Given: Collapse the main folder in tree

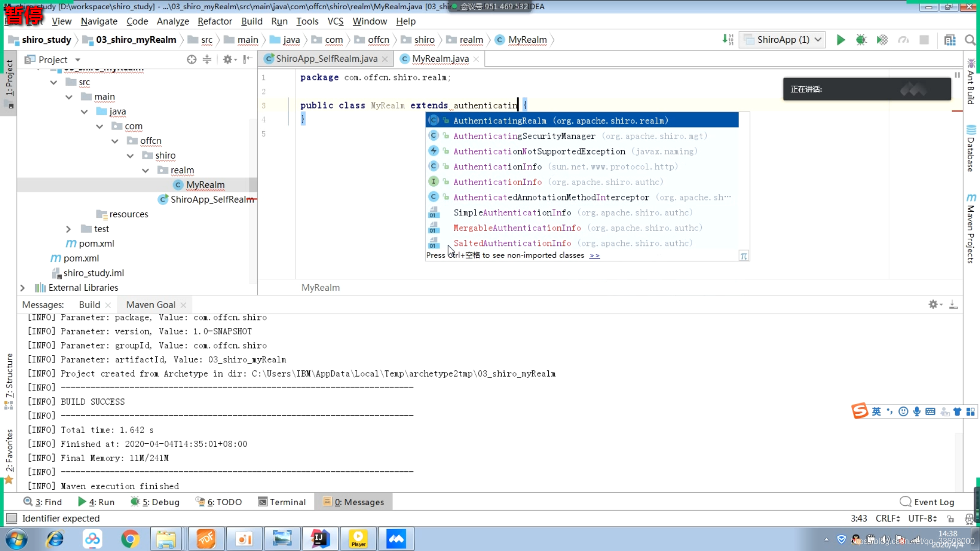Looking at the screenshot, I should click(69, 97).
